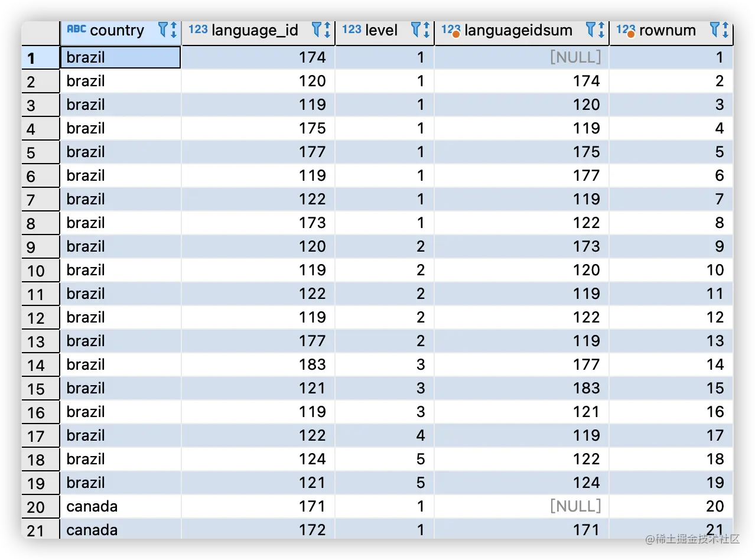Click languageidsum 175 in row 5
This screenshot has width=755, height=560.
click(x=522, y=152)
